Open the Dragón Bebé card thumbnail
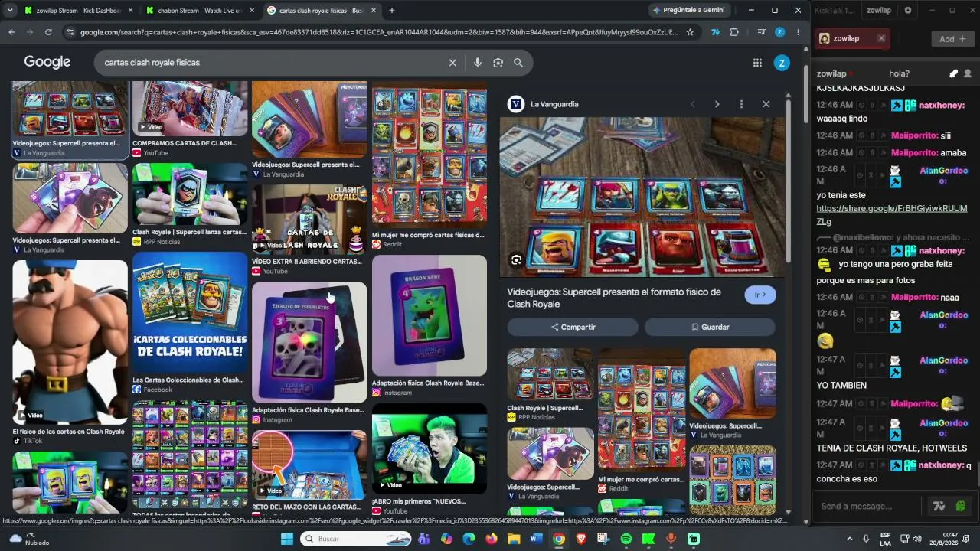980x551 pixels. [430, 315]
